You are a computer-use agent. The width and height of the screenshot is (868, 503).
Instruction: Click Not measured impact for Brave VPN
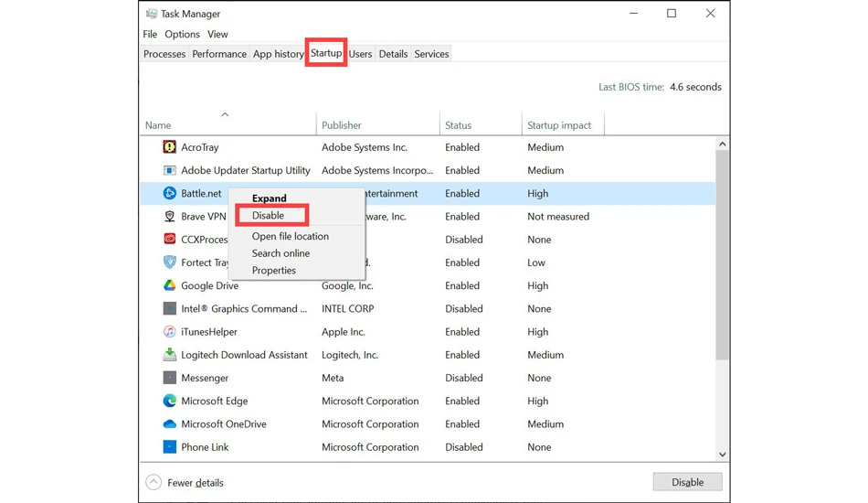558,217
